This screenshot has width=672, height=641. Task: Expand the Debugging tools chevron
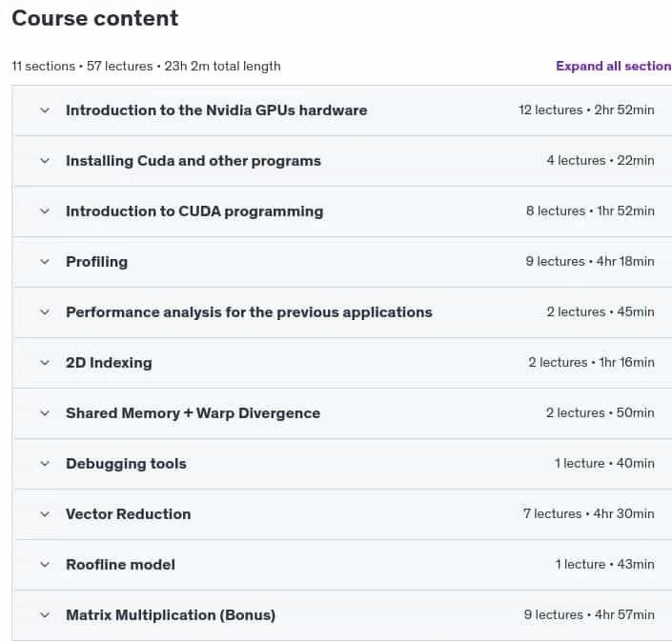45,464
